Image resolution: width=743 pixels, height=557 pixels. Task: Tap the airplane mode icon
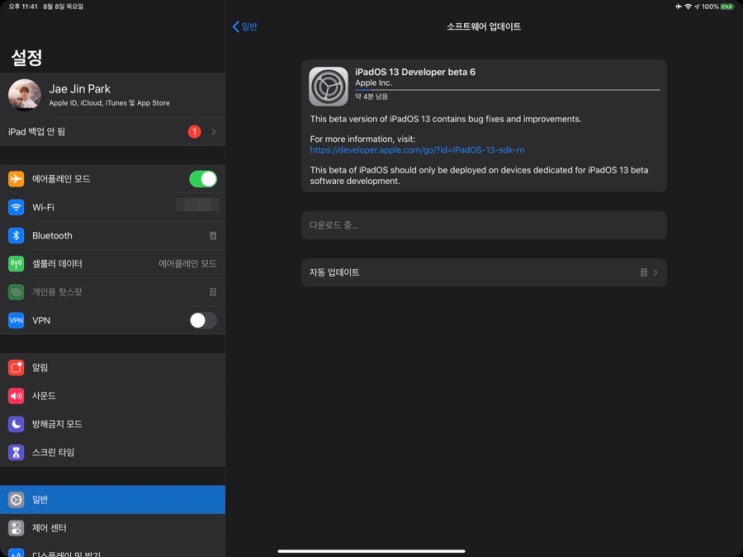pyautogui.click(x=16, y=179)
